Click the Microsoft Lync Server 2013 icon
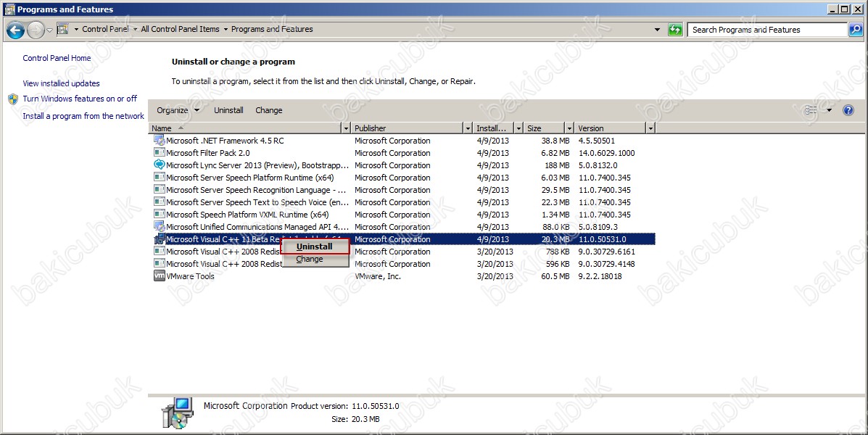 (x=160, y=165)
